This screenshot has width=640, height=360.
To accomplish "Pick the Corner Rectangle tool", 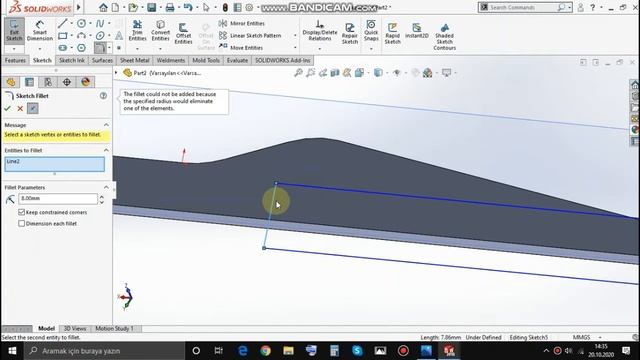I will point(62,36).
